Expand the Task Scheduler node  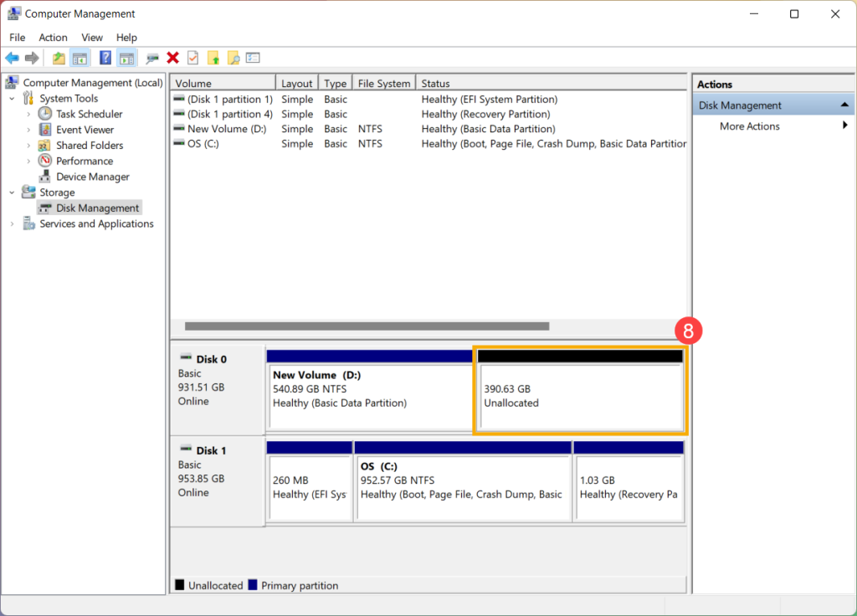point(28,114)
